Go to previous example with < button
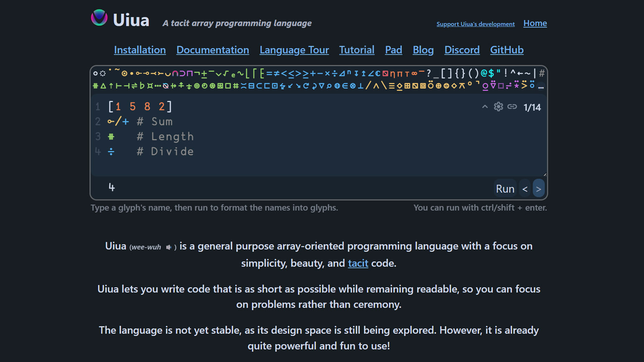Screen dimensions: 644x362 click(x=525, y=189)
